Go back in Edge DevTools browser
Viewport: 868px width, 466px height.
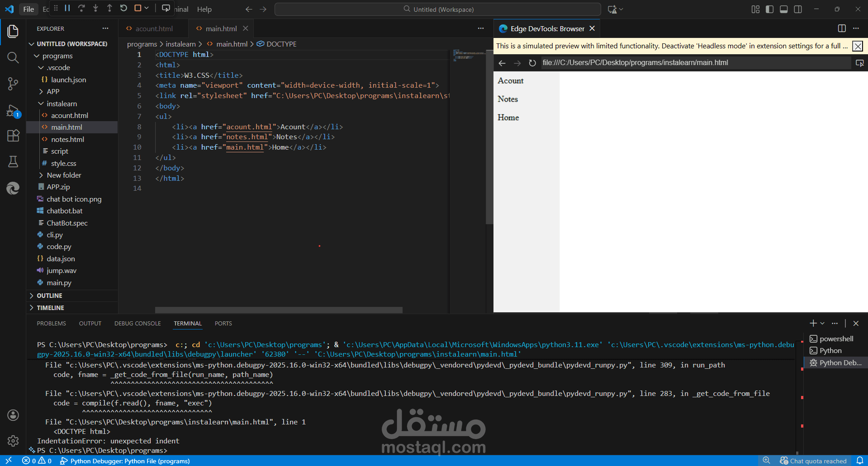(502, 63)
